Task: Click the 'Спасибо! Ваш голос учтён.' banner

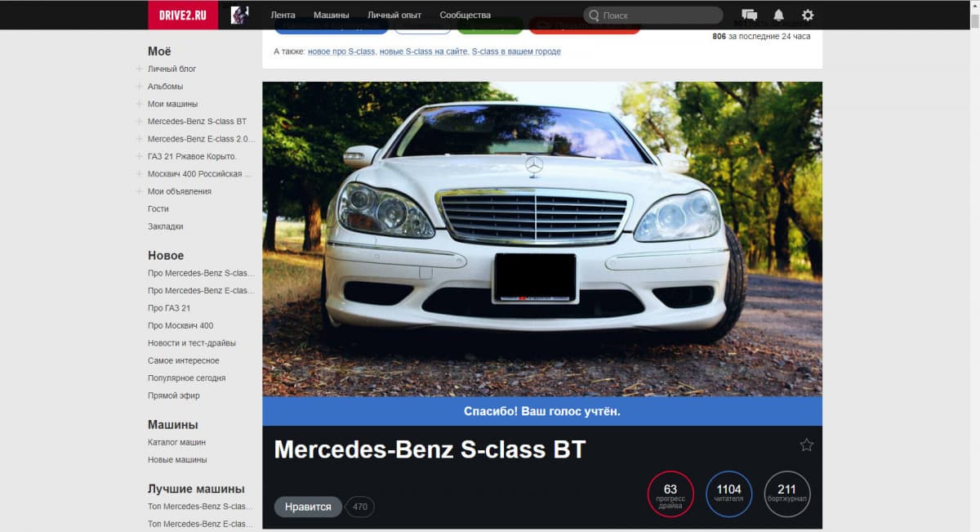Action: tap(542, 411)
